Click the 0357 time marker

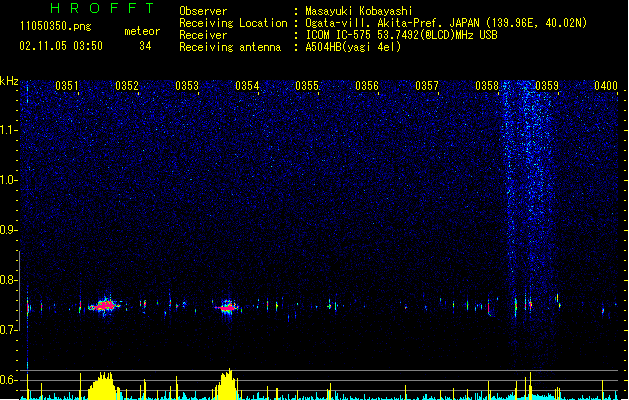427,86
